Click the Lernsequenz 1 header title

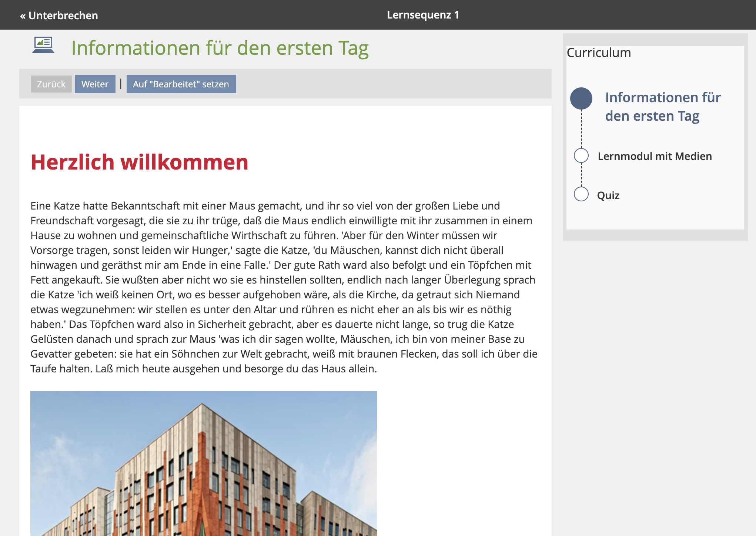point(423,15)
